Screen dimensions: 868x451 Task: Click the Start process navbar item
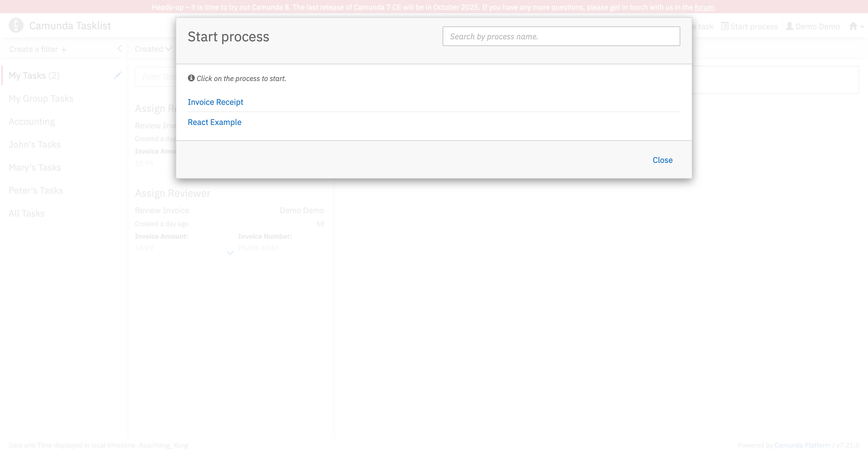749,26
